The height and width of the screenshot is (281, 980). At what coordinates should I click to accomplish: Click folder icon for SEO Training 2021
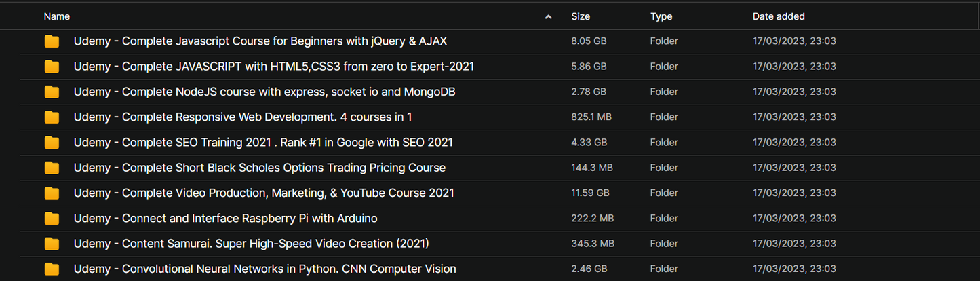click(x=52, y=143)
